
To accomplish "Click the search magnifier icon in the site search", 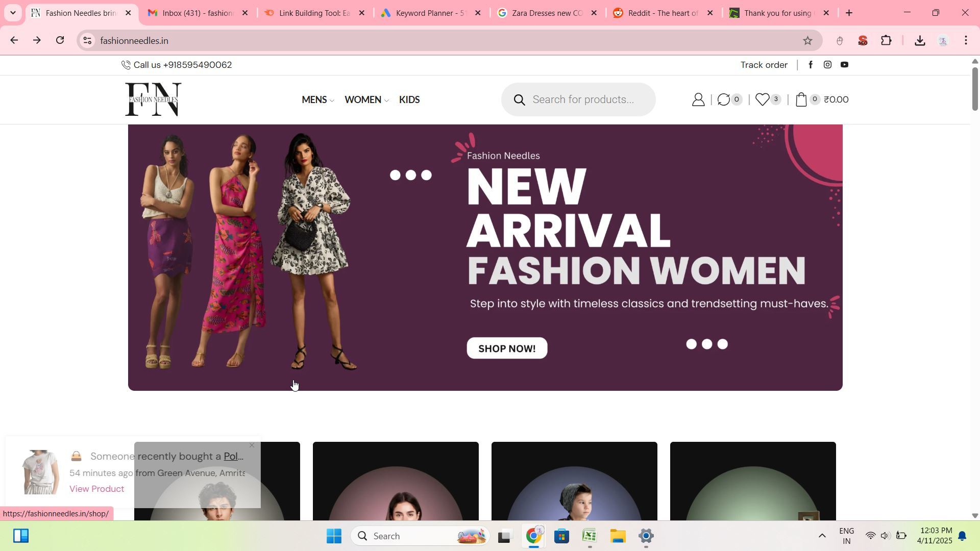I will (519, 100).
